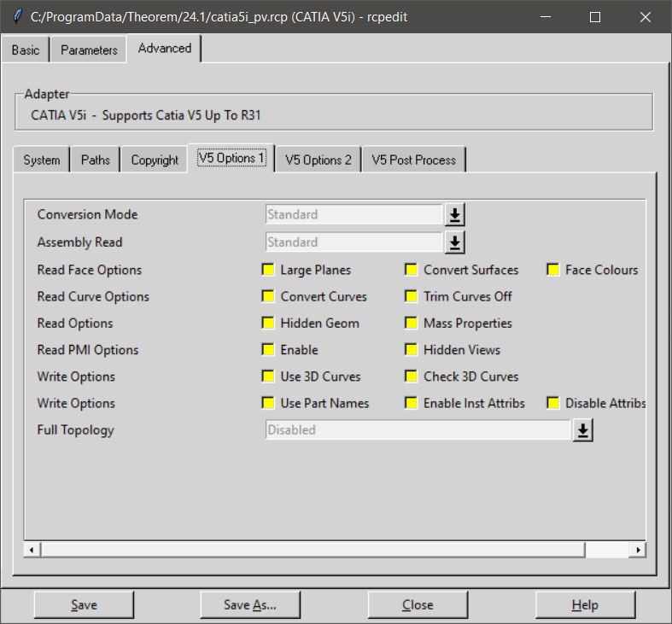Check the Use Part Names option
672x624 pixels.
click(268, 403)
